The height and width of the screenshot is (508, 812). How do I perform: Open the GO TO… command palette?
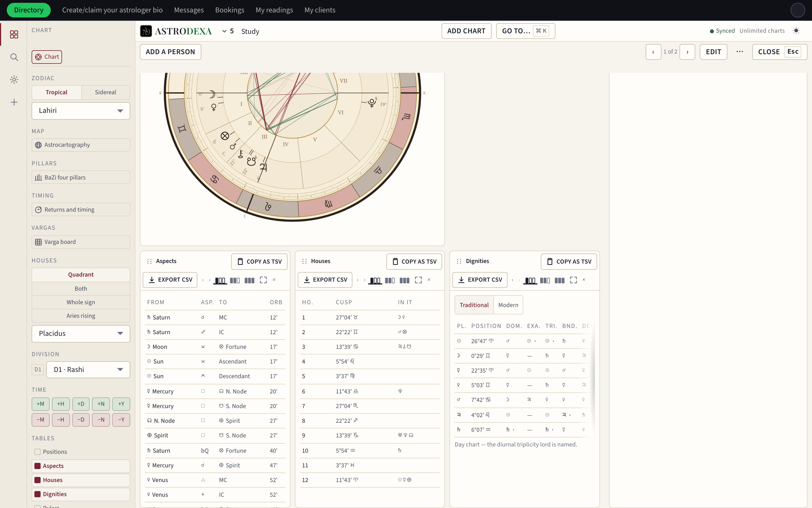(x=525, y=31)
